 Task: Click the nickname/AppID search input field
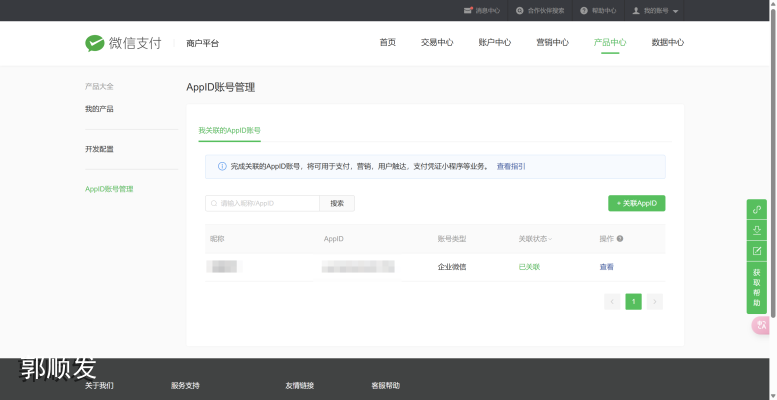click(x=262, y=203)
